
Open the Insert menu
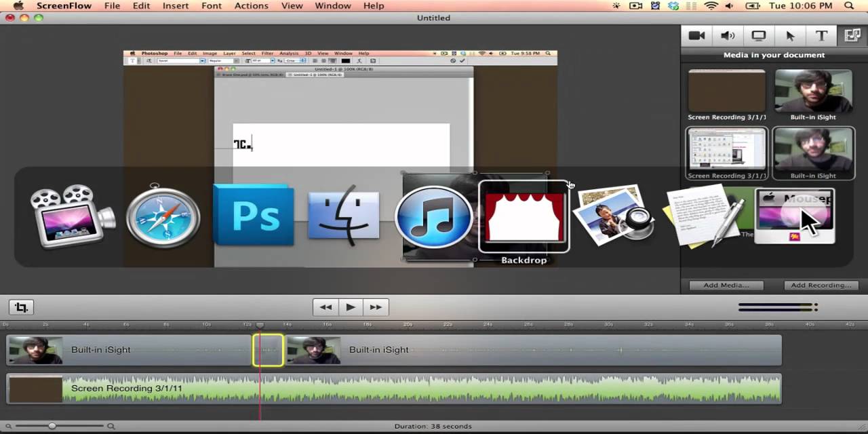point(176,5)
